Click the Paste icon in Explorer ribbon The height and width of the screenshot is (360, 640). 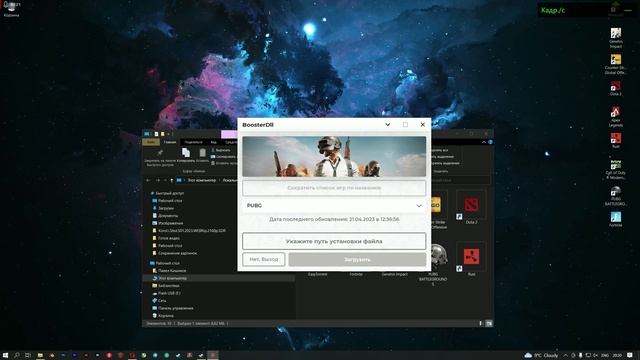tap(202, 153)
